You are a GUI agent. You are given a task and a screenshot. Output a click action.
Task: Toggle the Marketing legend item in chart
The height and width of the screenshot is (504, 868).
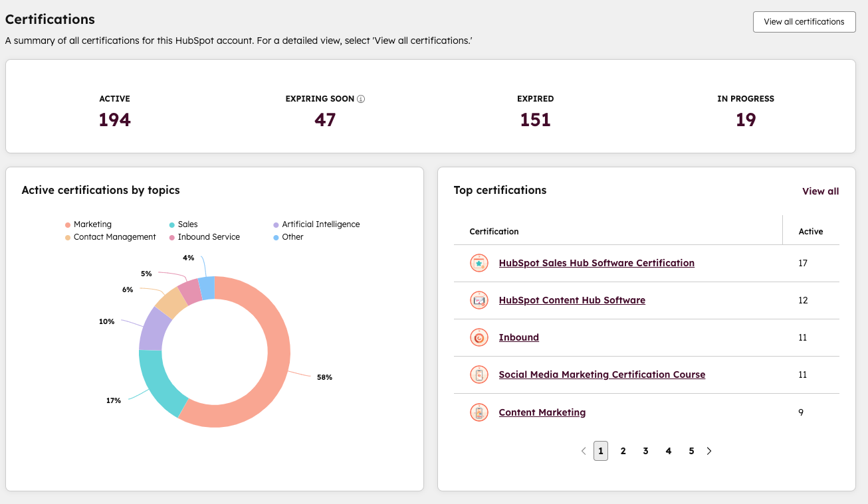(x=92, y=224)
